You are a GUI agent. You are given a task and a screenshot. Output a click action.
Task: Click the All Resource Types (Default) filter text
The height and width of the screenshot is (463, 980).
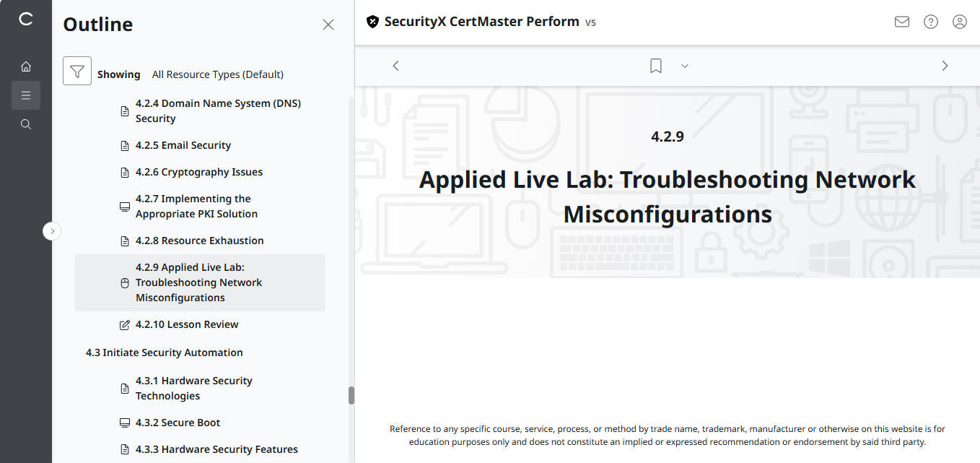(x=218, y=74)
